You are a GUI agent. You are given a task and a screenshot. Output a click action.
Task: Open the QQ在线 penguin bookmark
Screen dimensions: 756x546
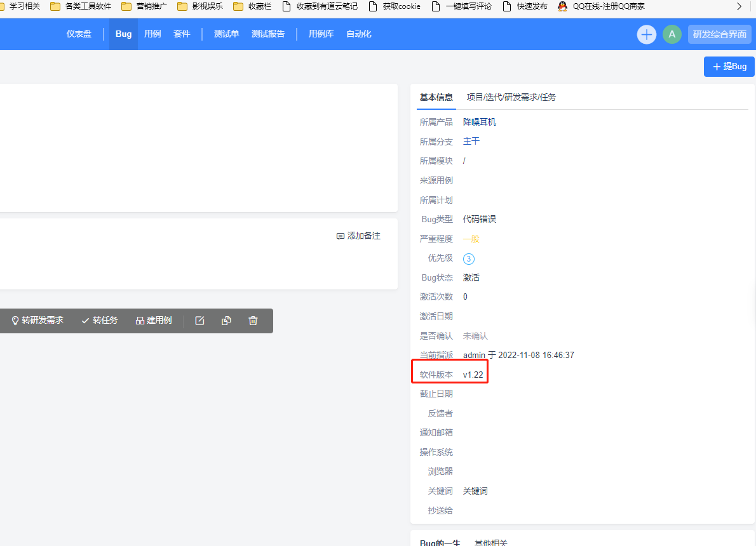(601, 6)
